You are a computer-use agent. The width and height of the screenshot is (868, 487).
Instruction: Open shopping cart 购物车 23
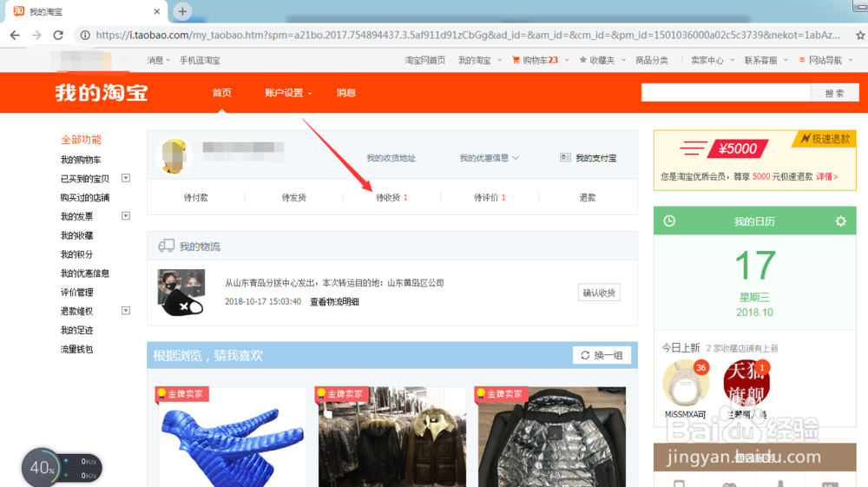tap(536, 60)
